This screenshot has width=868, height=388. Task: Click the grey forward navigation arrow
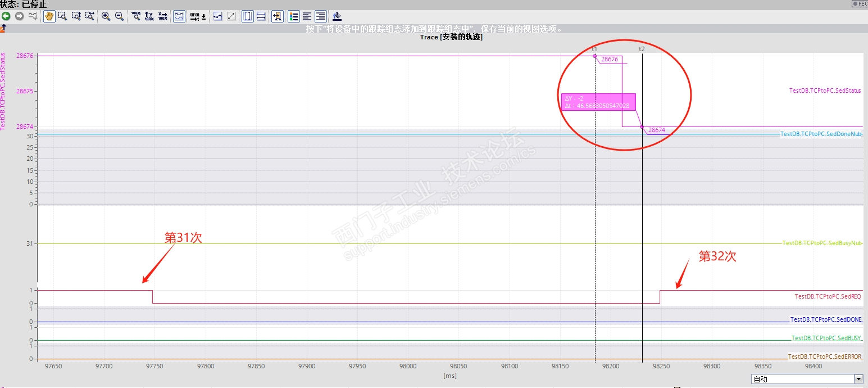(20, 16)
